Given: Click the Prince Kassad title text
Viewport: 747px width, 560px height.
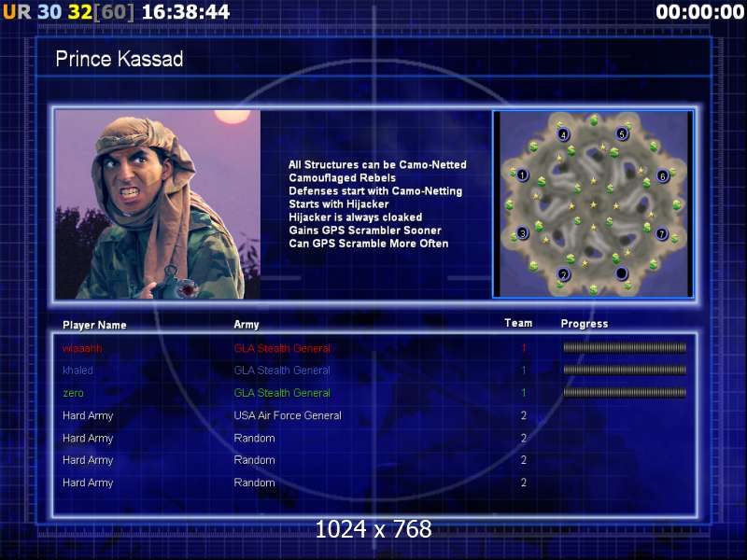Looking at the screenshot, I should click(120, 59).
